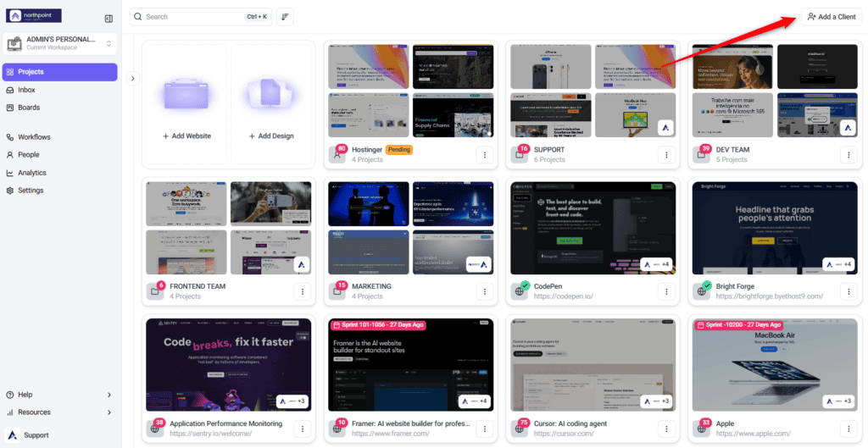This screenshot has width=868, height=448.
Task: Open the FRONTEND TEAM options menu
Action: pyautogui.click(x=303, y=291)
